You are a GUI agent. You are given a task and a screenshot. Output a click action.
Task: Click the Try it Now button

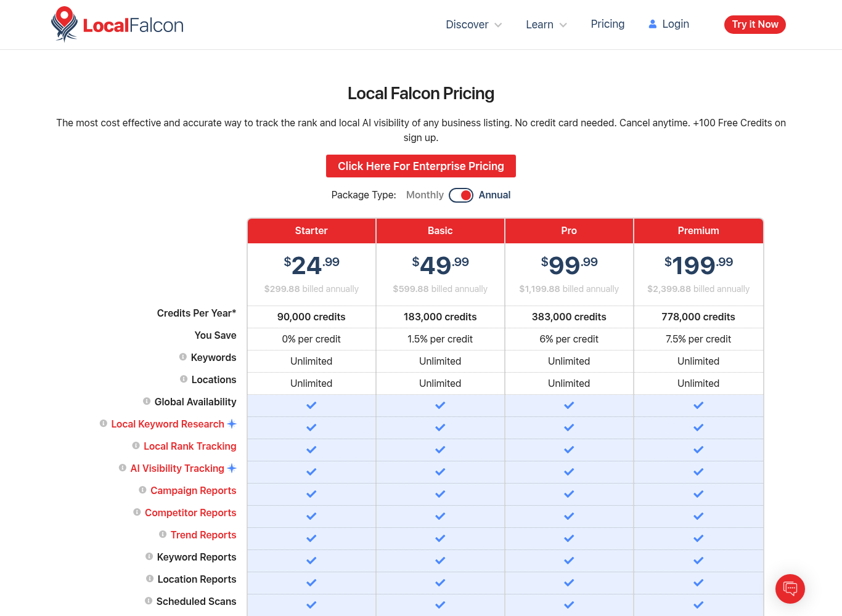point(755,25)
